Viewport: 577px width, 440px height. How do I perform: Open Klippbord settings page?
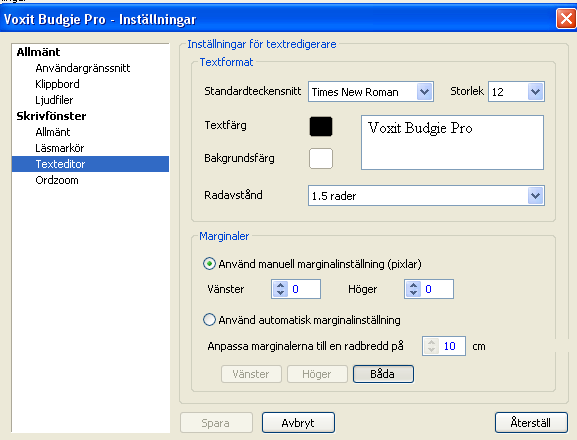click(x=57, y=84)
